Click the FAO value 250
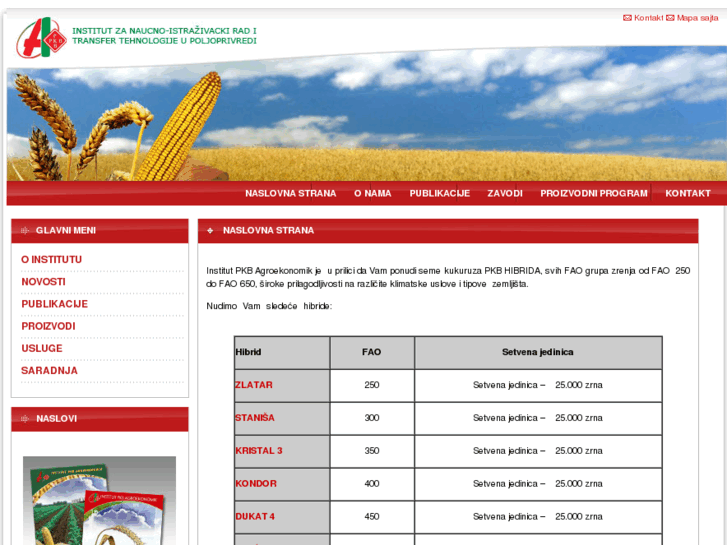The width and height of the screenshot is (727, 545). click(x=372, y=385)
